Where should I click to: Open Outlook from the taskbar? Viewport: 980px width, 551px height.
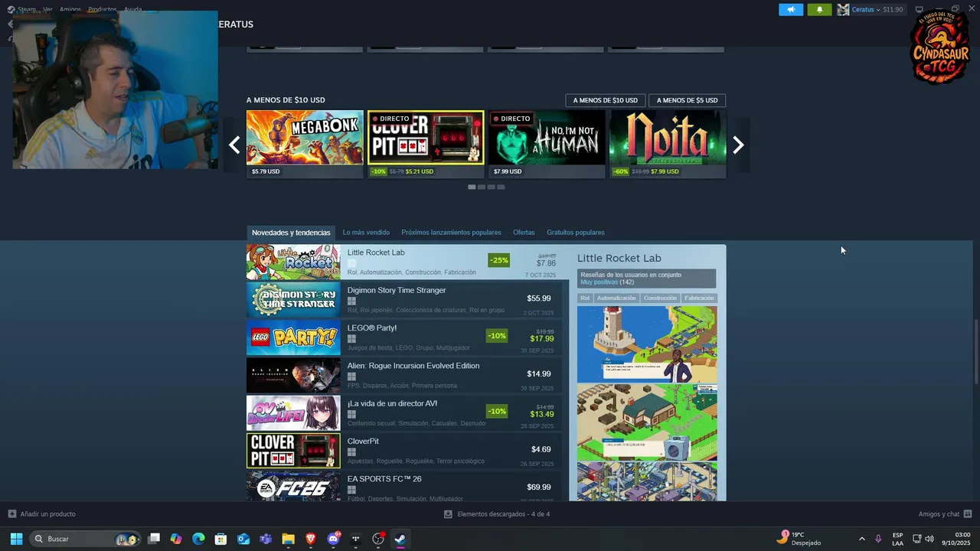click(x=243, y=539)
